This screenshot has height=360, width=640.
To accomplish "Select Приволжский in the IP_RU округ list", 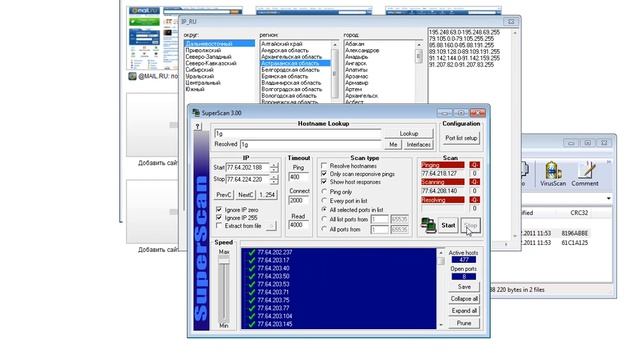I will (x=203, y=50).
